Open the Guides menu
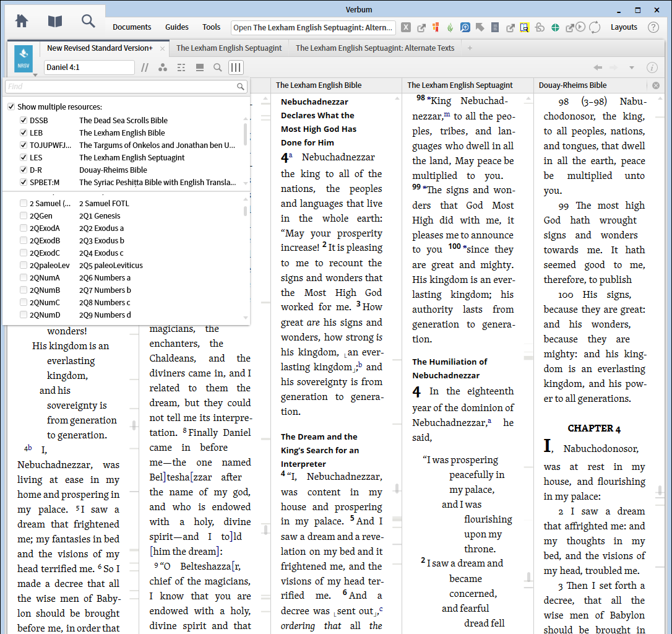The width and height of the screenshot is (672, 634). point(176,27)
